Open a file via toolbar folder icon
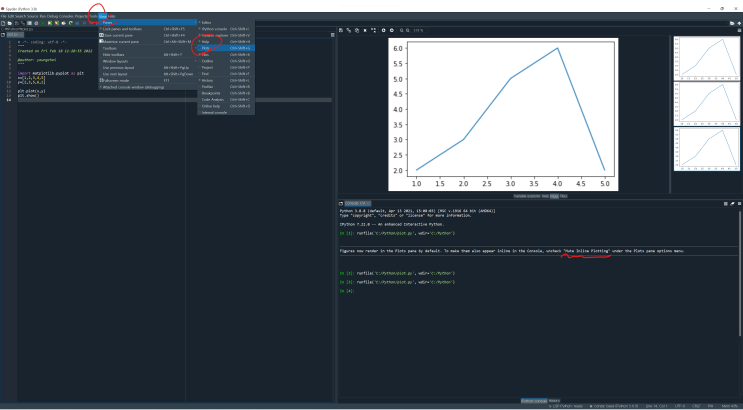Viewport: 743px width, 410px height. pos(9,23)
